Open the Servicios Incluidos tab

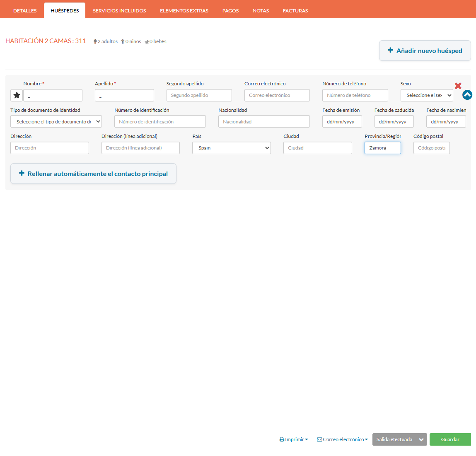coord(119,11)
